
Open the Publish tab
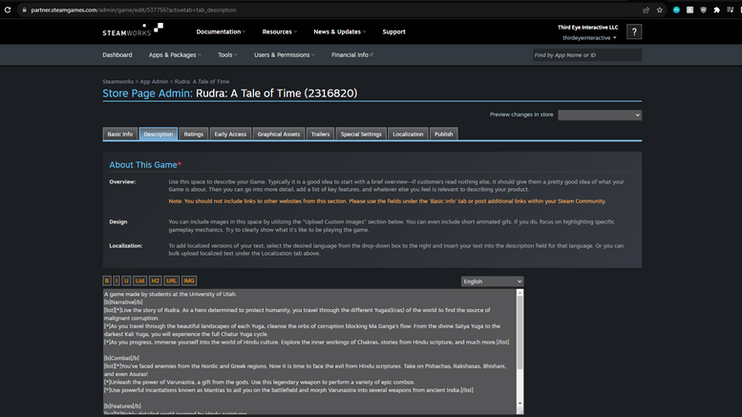tap(443, 134)
